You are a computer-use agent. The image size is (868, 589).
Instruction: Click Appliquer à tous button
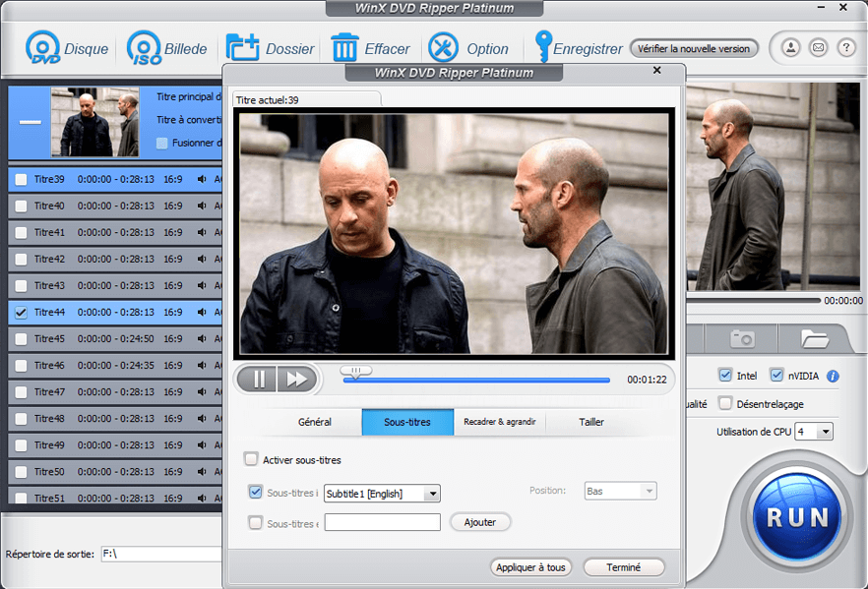click(x=530, y=567)
